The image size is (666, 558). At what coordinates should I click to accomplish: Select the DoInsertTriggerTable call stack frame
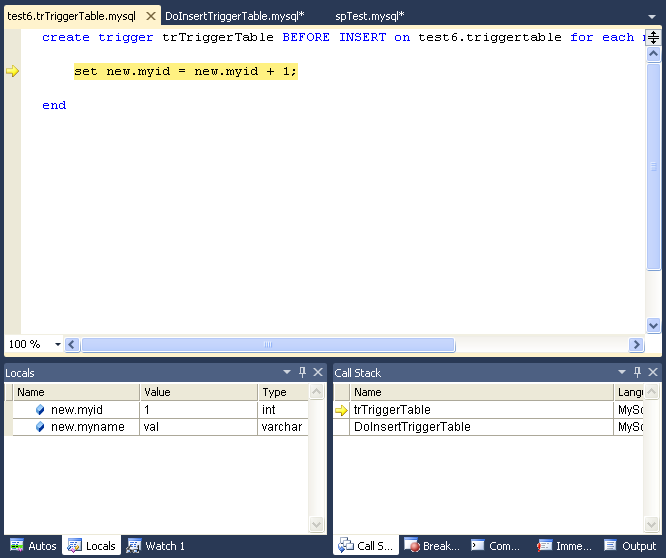[x=411, y=427]
